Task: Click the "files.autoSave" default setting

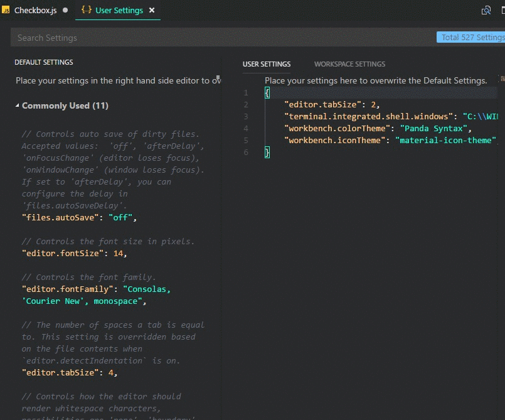Action: click(x=61, y=218)
